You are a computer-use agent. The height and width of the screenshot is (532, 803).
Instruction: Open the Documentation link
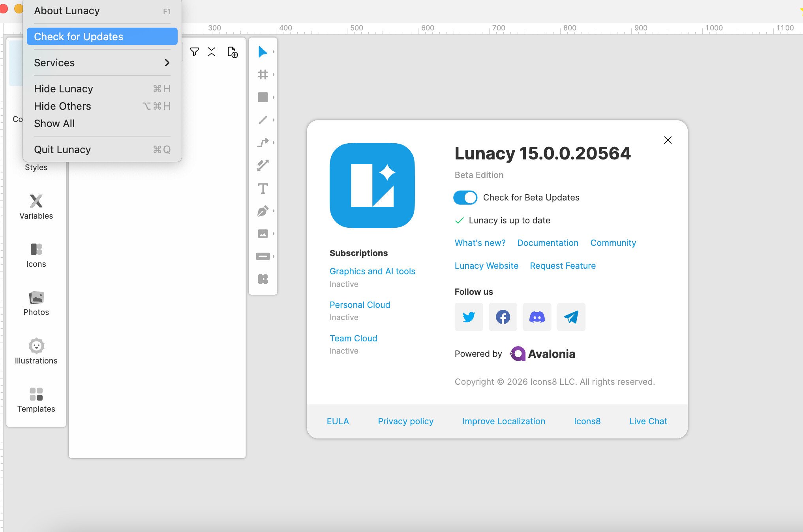[548, 243]
